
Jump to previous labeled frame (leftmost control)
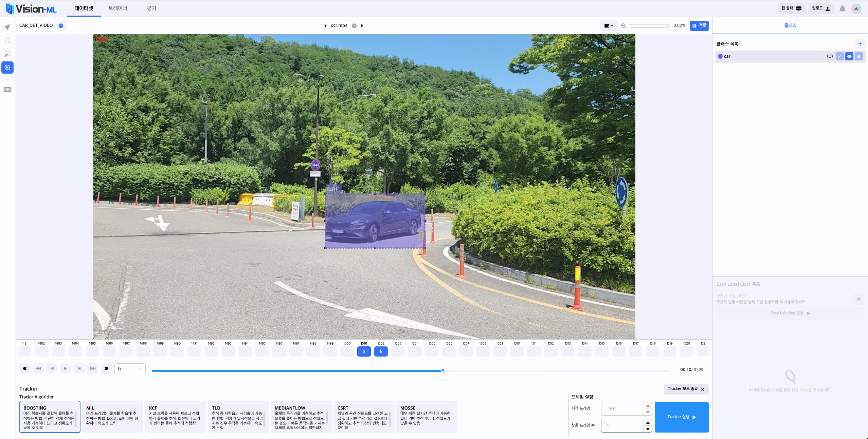(25, 368)
